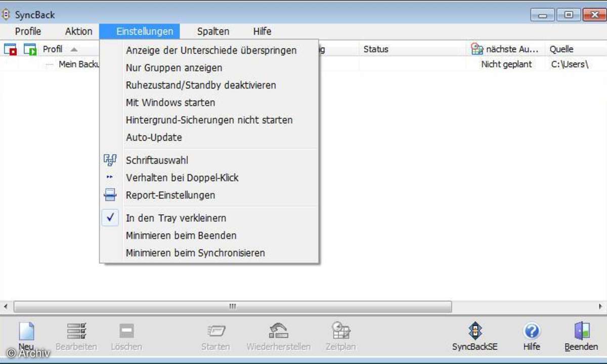Toggle Mit Windows starten option
Screen dimensions: 607x364
point(209,103)
